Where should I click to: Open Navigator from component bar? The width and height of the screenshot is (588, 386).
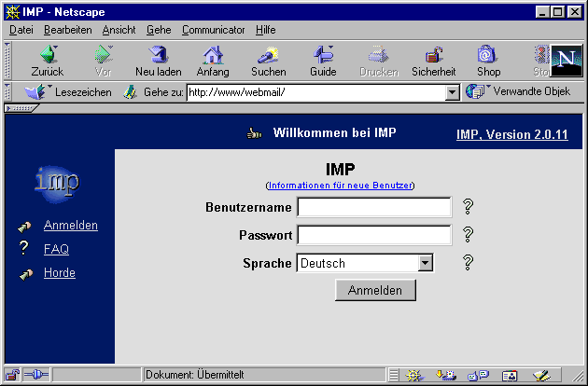[413, 375]
